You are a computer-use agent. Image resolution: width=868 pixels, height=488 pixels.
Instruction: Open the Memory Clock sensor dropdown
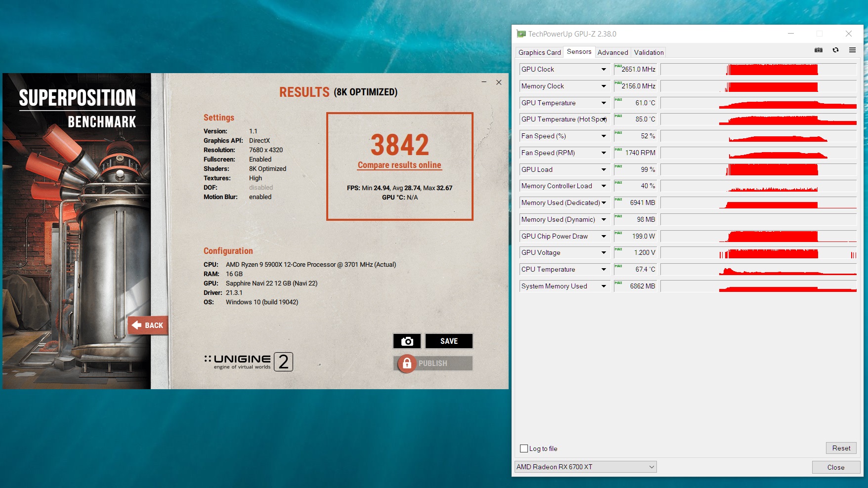click(604, 86)
